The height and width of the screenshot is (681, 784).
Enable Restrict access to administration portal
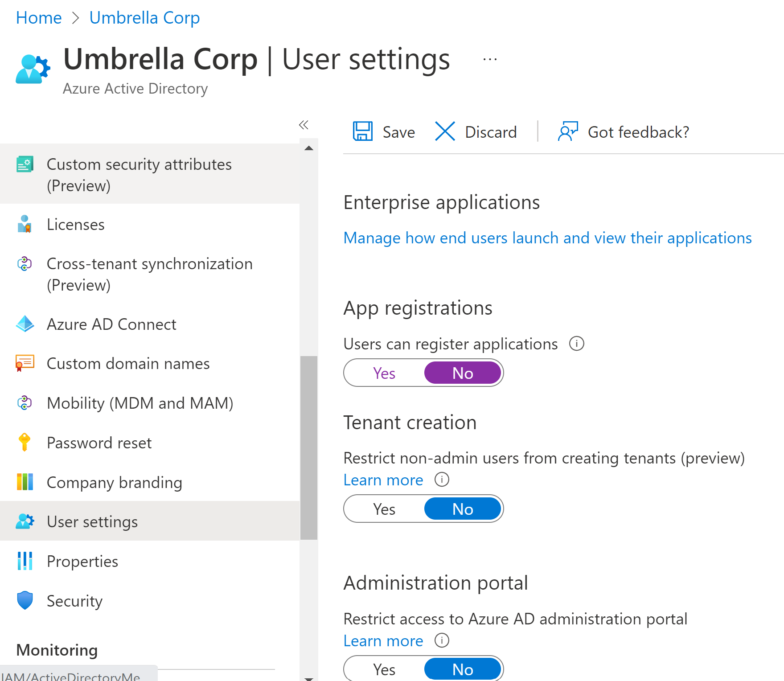click(x=384, y=669)
